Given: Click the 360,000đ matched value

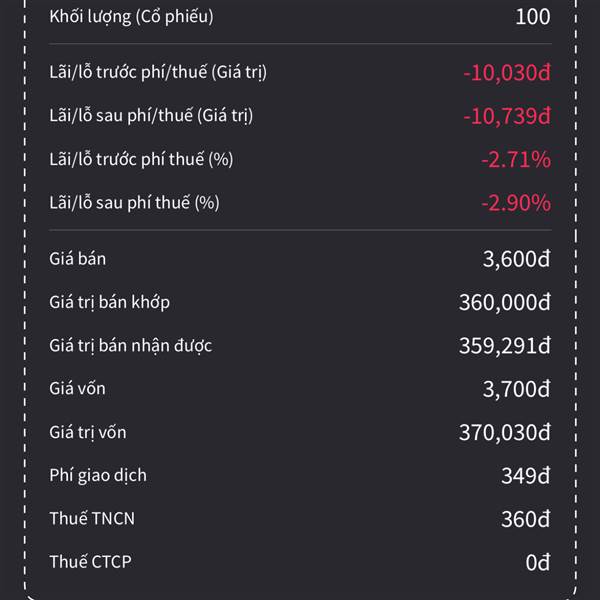Looking at the screenshot, I should point(505,302).
